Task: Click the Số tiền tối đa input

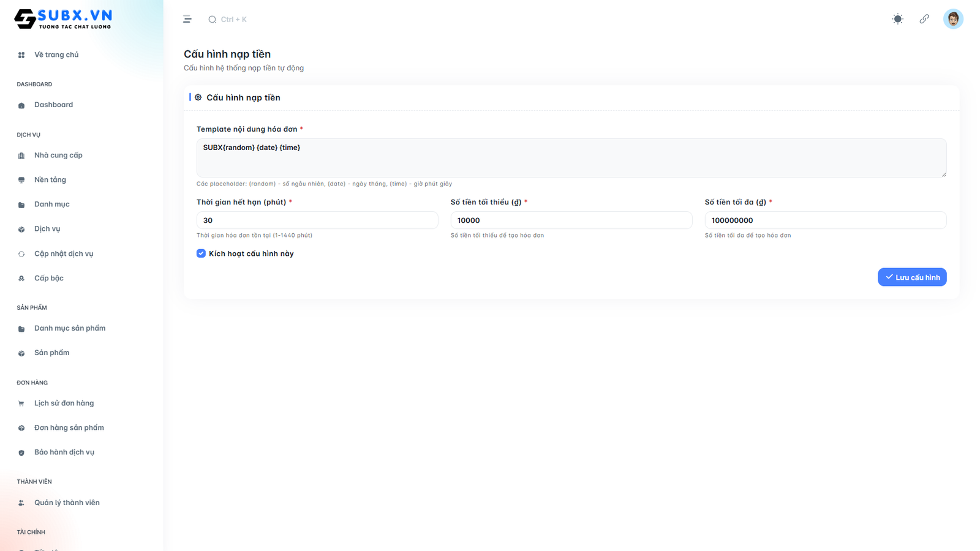Action: tap(825, 220)
